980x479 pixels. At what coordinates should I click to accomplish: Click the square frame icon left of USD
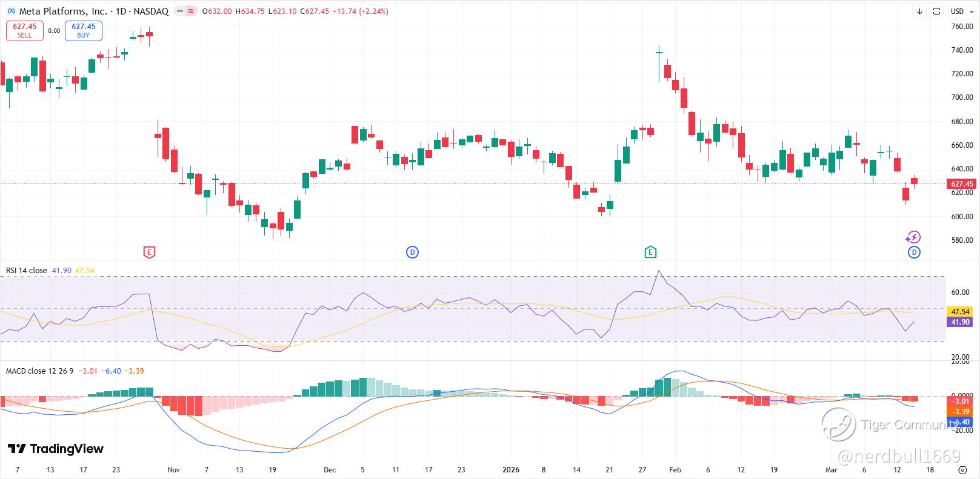point(936,11)
